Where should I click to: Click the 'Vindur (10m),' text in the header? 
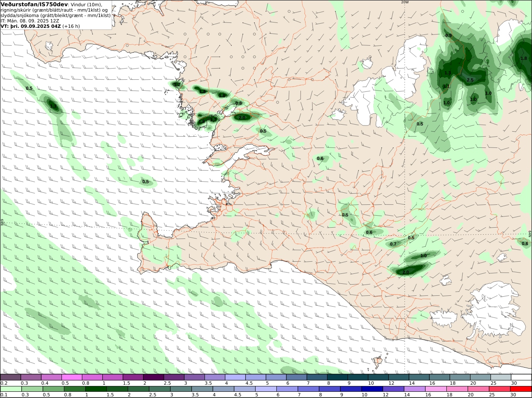point(87,5)
